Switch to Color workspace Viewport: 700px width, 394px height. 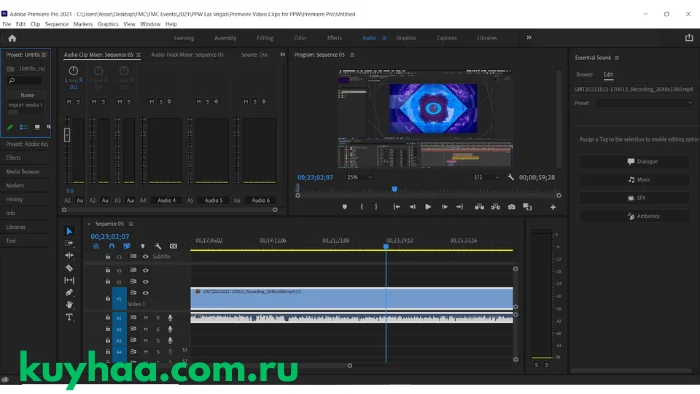pyautogui.click(x=300, y=38)
